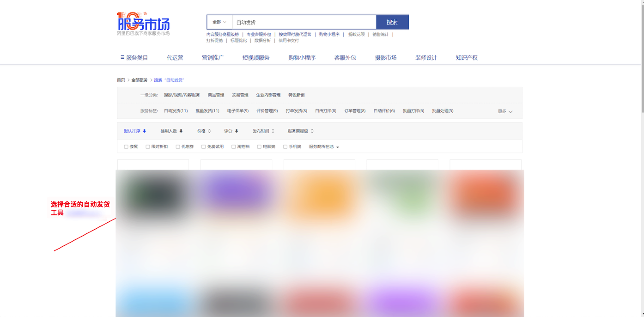Select 批量打印(6) service tag
644x317 pixels.
click(x=413, y=111)
